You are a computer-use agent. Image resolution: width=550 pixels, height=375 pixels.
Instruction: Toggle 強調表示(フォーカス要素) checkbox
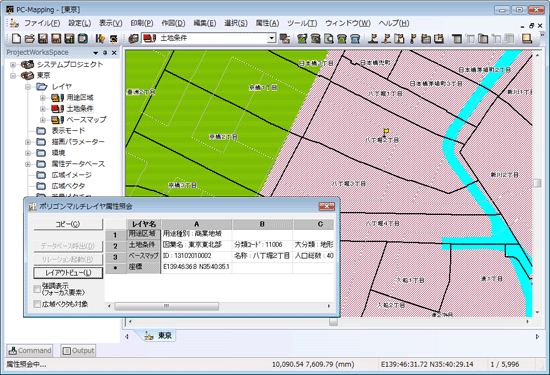point(37,289)
